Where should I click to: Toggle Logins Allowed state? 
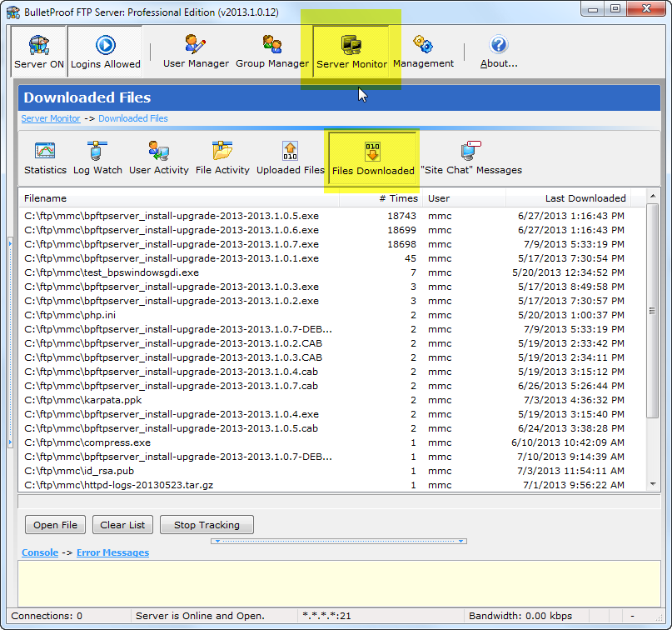[106, 52]
